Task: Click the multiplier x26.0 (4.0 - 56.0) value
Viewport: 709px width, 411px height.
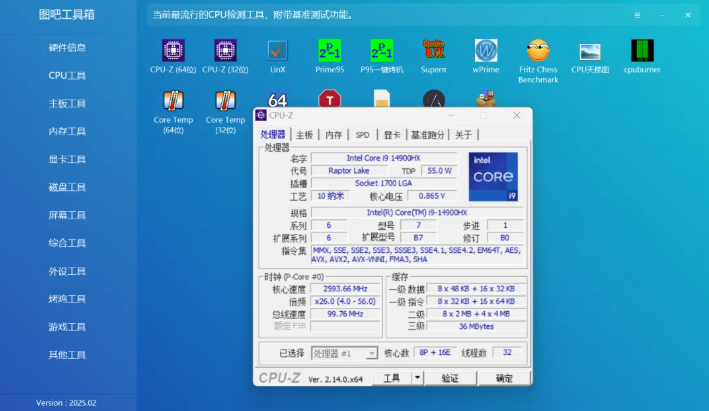Action: click(x=345, y=301)
